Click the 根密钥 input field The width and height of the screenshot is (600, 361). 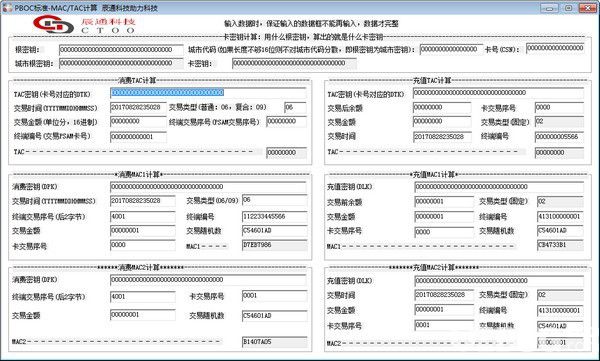(121, 50)
